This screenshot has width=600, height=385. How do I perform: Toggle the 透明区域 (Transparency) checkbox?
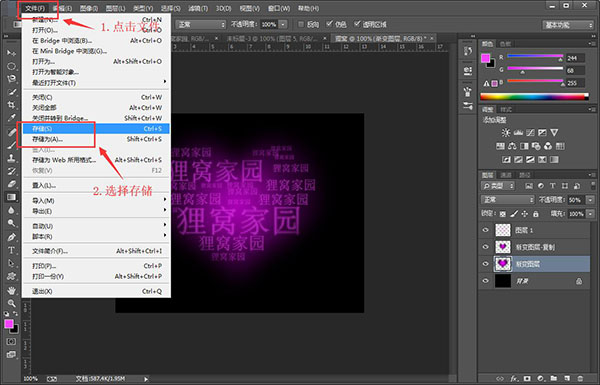point(357,24)
